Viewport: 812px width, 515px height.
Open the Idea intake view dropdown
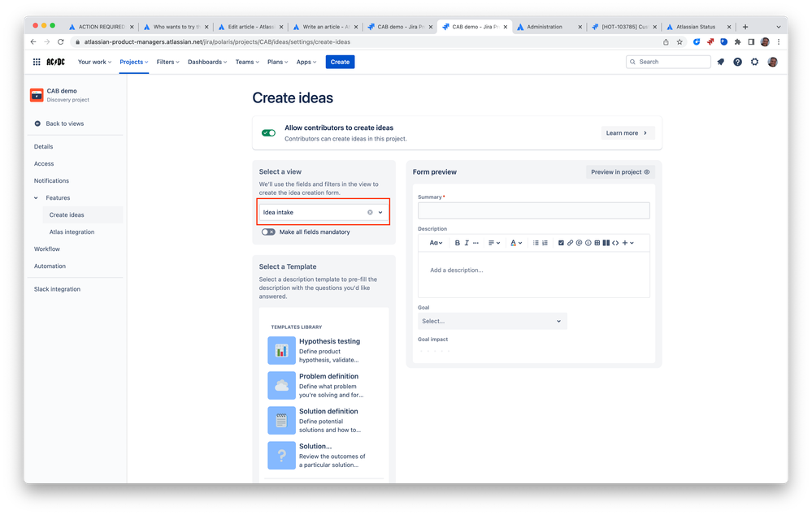(323, 212)
